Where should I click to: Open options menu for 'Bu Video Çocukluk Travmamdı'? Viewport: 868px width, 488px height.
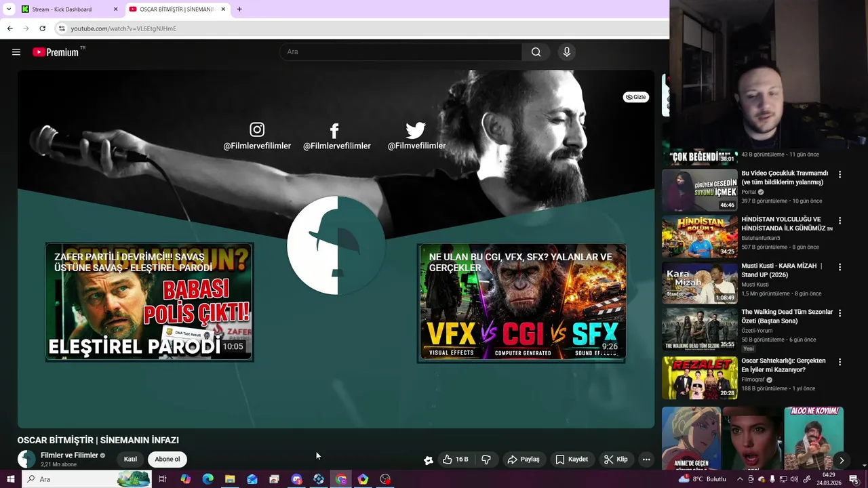(840, 175)
